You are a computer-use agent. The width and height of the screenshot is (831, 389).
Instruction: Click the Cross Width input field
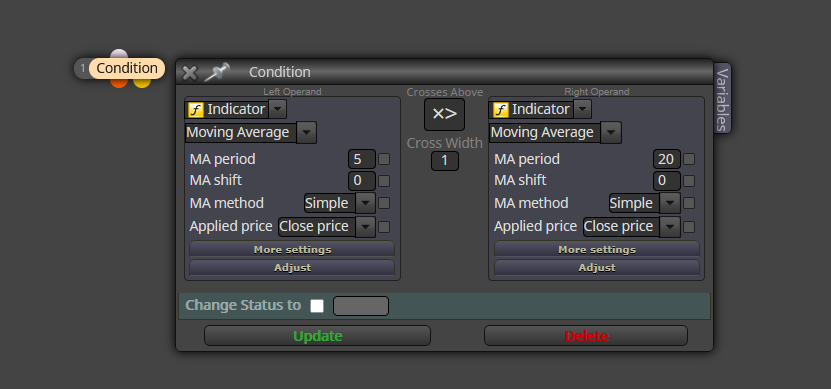pyautogui.click(x=445, y=161)
